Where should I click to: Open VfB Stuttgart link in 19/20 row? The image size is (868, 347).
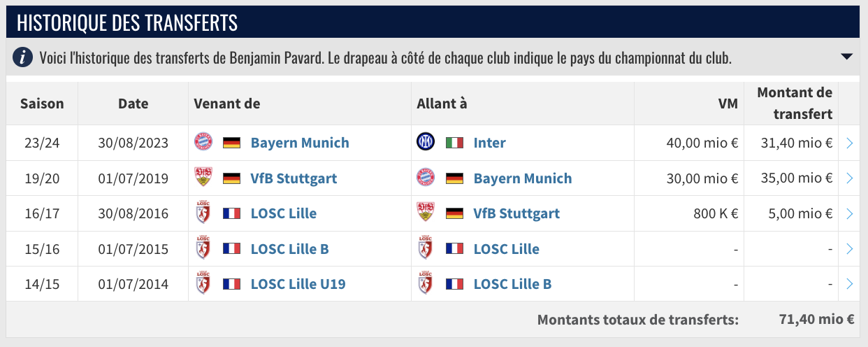pos(294,178)
